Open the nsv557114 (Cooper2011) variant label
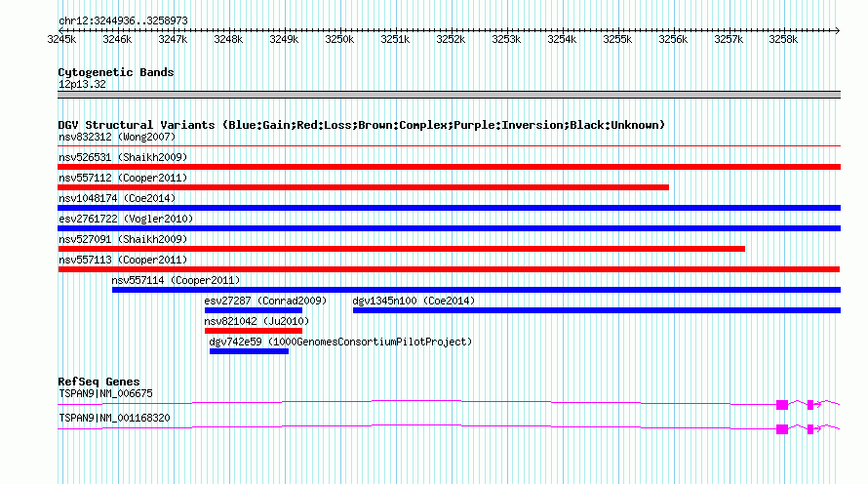868x484 pixels. 176,280
